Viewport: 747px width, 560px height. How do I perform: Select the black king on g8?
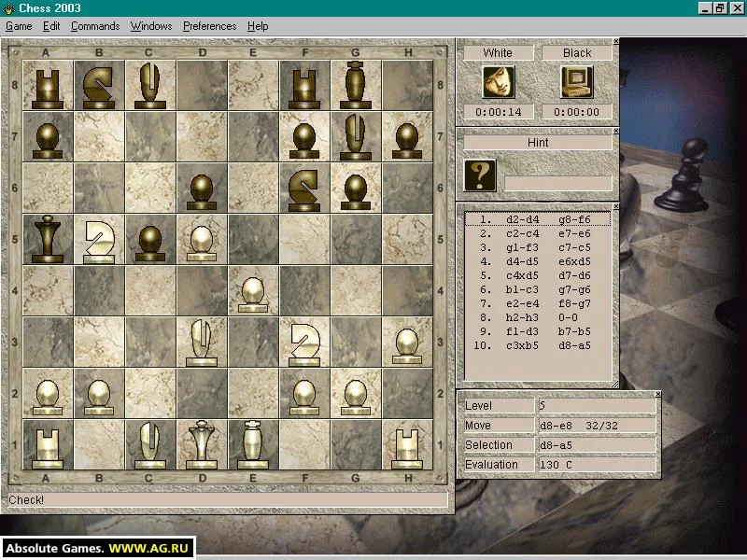click(356, 85)
